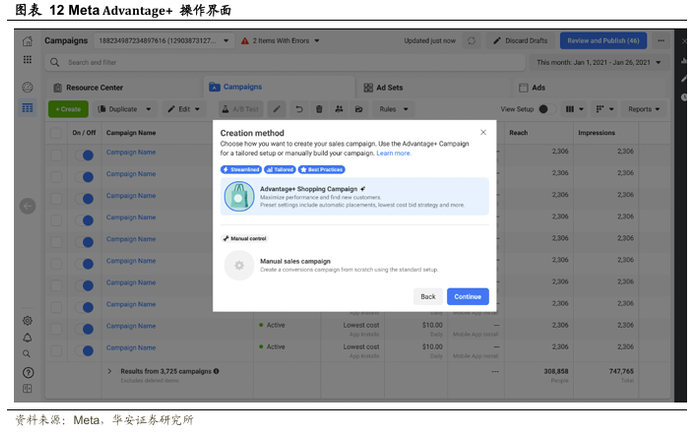Click the green Create button
The height and width of the screenshot is (435, 700).
(x=68, y=109)
